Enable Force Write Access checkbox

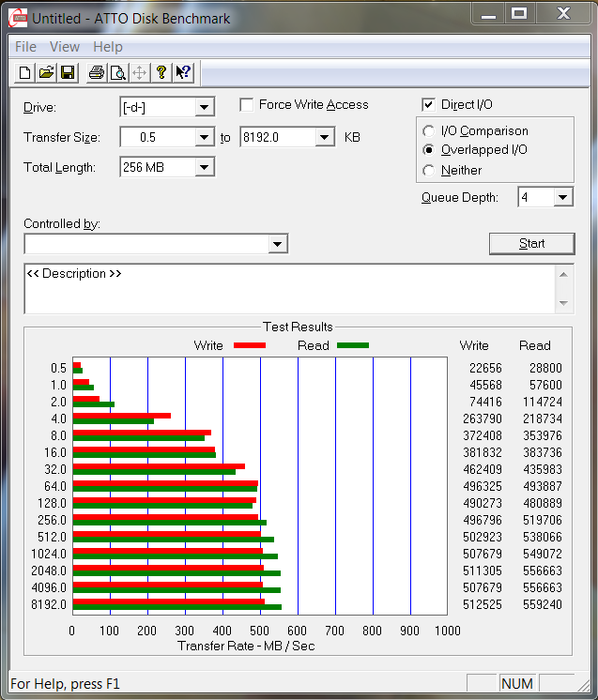click(x=247, y=105)
